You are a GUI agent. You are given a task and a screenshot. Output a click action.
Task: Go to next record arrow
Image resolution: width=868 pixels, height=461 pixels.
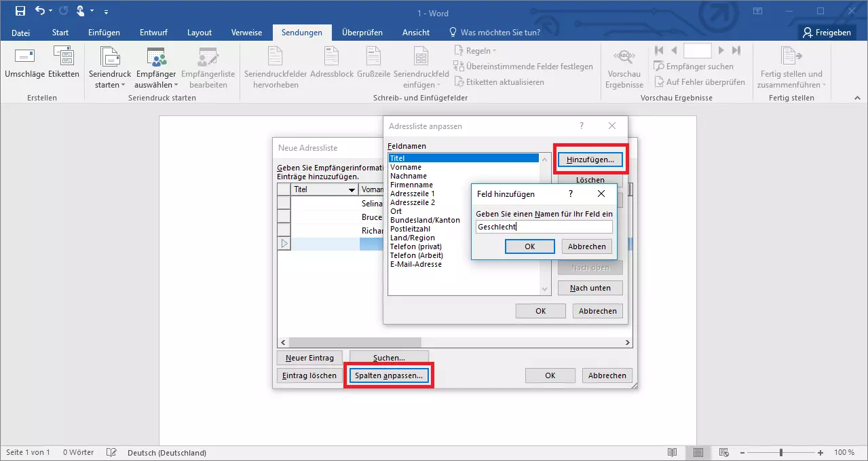click(x=721, y=50)
